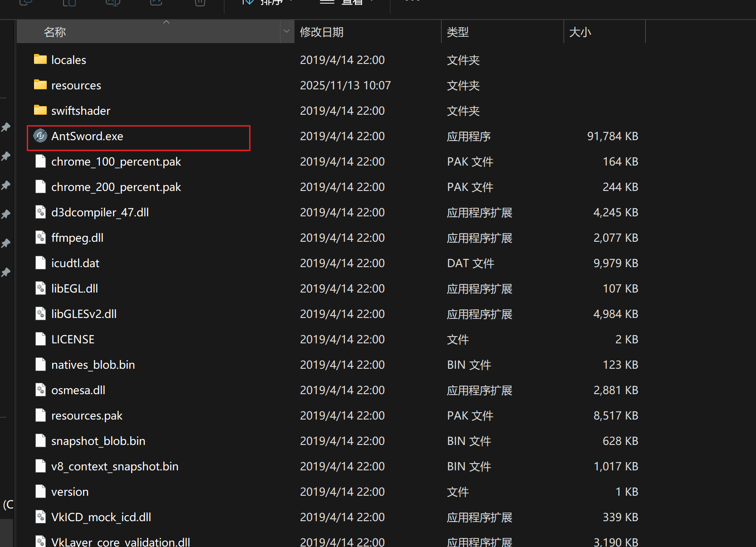
Task: Click the 文件夹 type cell of swiftshader
Action: point(463,111)
